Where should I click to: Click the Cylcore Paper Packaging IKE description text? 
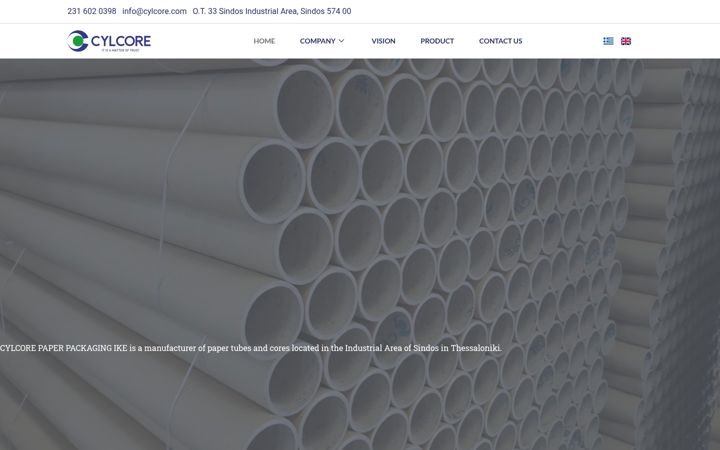[x=251, y=348]
